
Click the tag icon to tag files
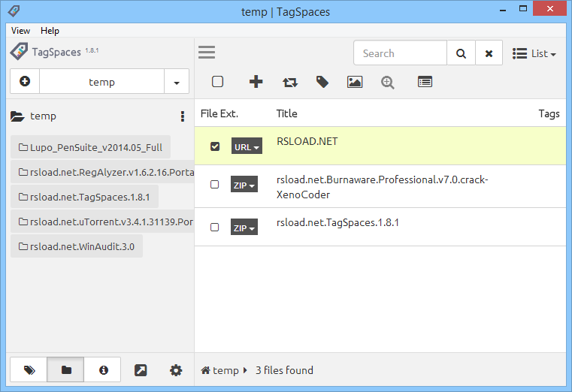click(x=322, y=82)
